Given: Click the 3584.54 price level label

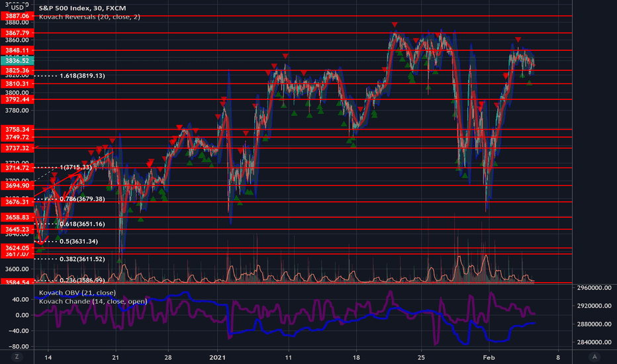Looking at the screenshot, I should [x=17, y=282].
